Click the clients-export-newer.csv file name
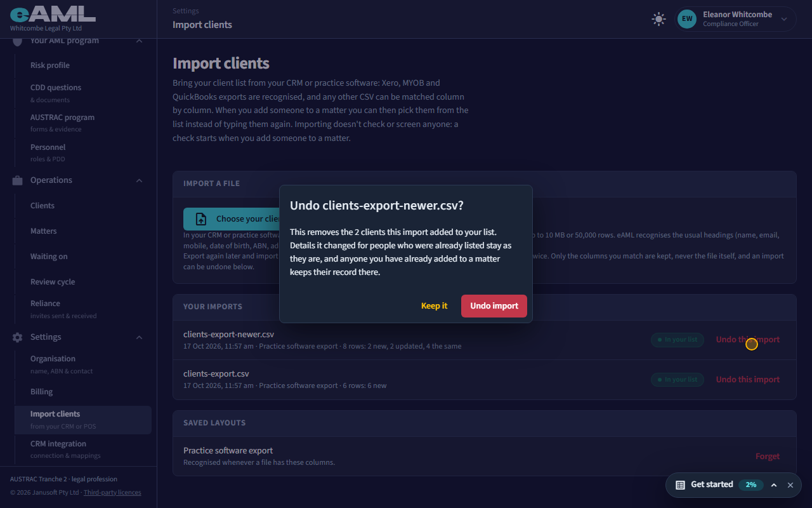Screen dimensions: 812x508 (x=228, y=335)
